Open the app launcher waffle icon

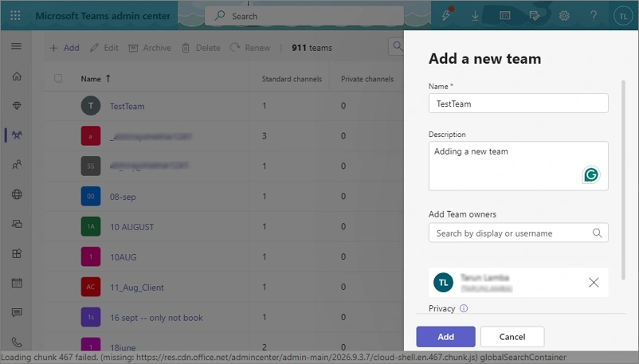[15, 15]
